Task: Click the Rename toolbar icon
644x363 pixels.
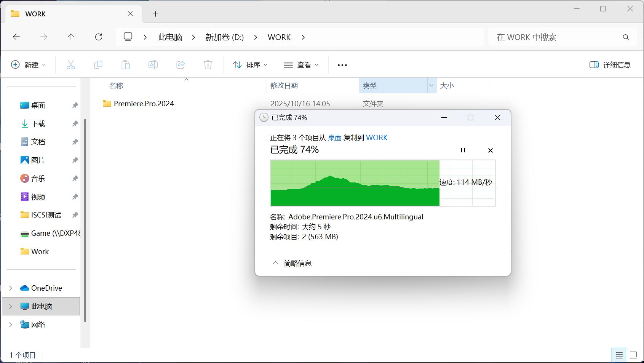Action: point(153,65)
